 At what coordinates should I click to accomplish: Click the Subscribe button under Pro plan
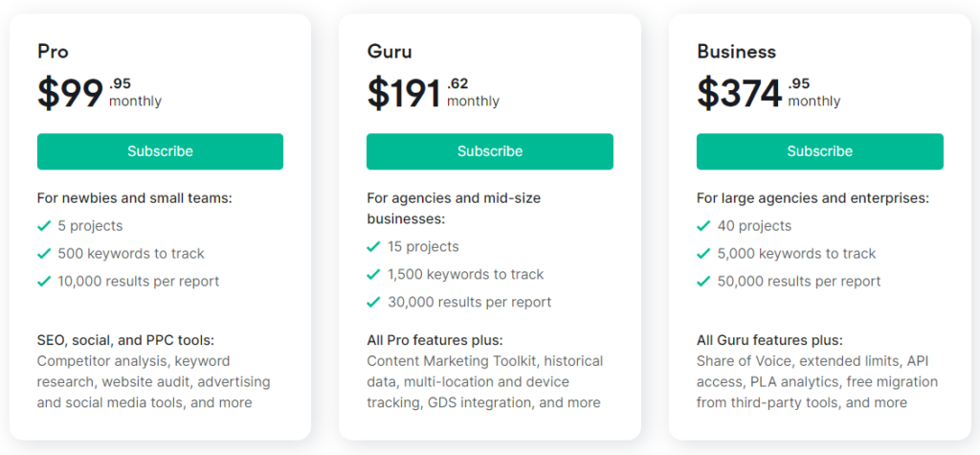pyautogui.click(x=160, y=151)
